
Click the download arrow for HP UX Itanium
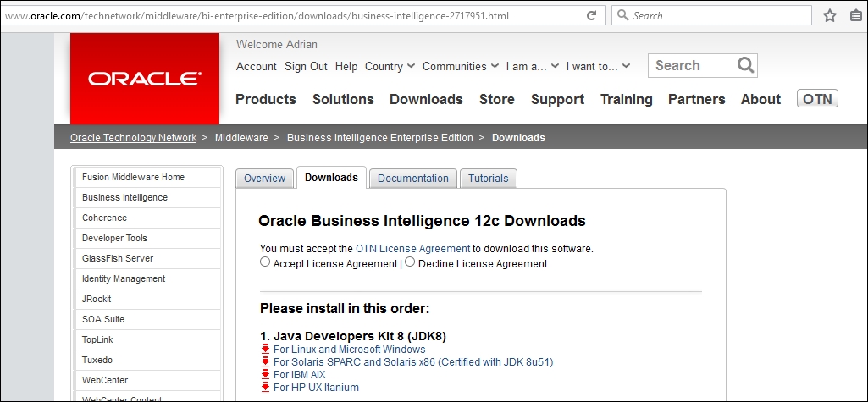[265, 388]
